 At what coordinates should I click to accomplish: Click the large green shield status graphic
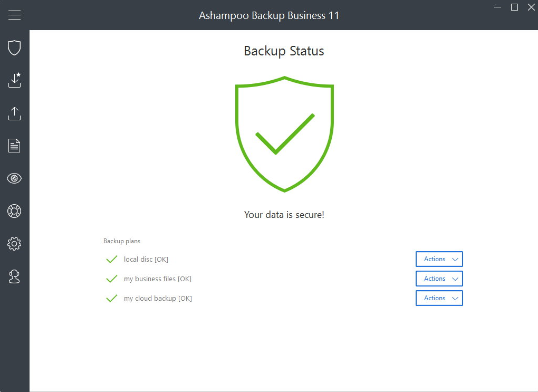click(284, 134)
